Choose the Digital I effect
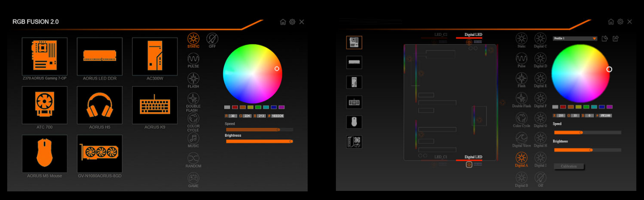This screenshot has height=200, width=644. click(x=540, y=160)
